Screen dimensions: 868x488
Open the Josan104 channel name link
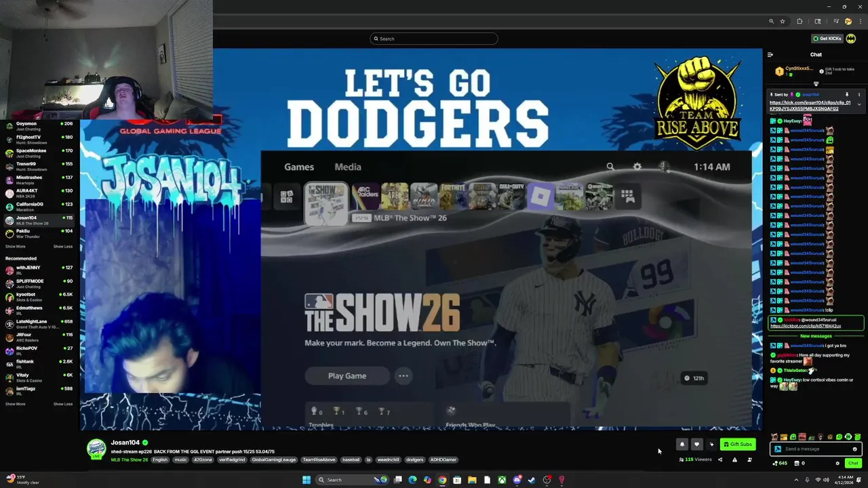(x=125, y=443)
